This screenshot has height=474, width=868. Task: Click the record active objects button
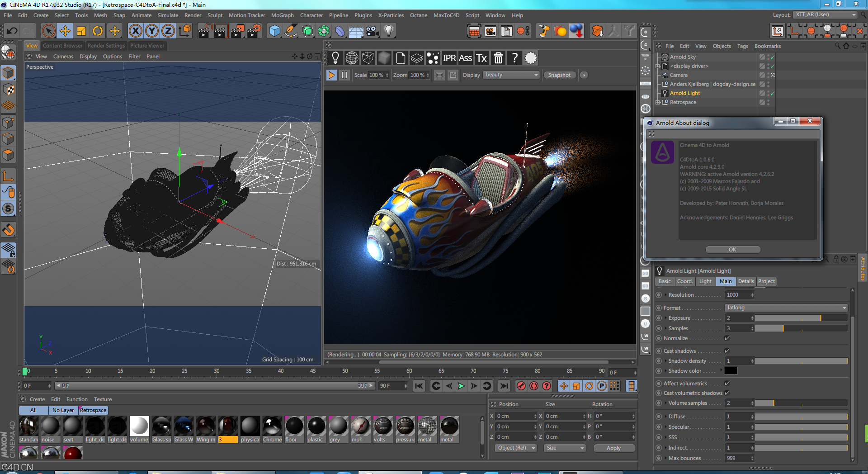[x=521, y=386]
